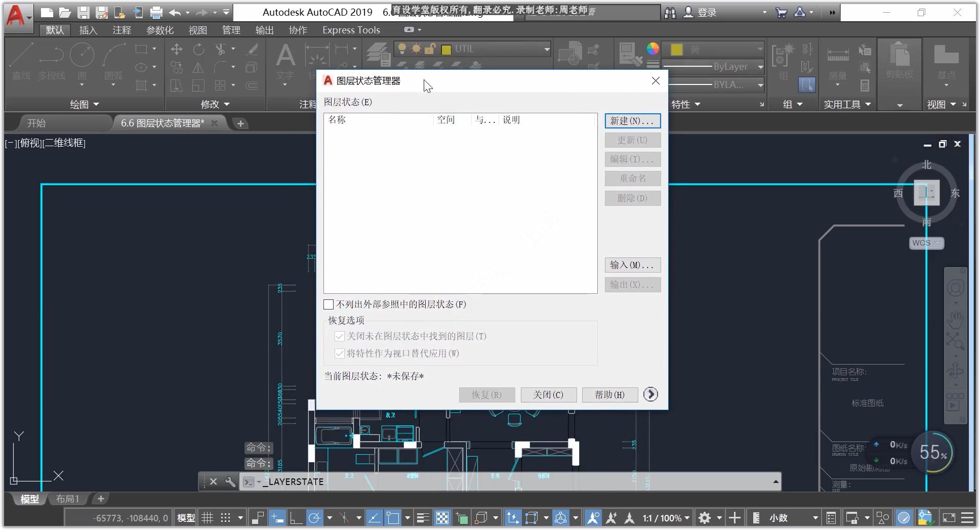Expand more restore options arrow button
Screen dimensions: 980x530
pos(650,394)
